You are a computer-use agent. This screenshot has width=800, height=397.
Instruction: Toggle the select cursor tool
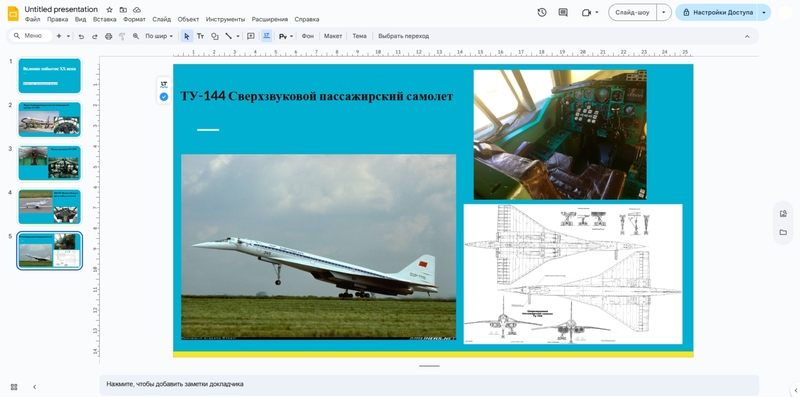click(187, 36)
